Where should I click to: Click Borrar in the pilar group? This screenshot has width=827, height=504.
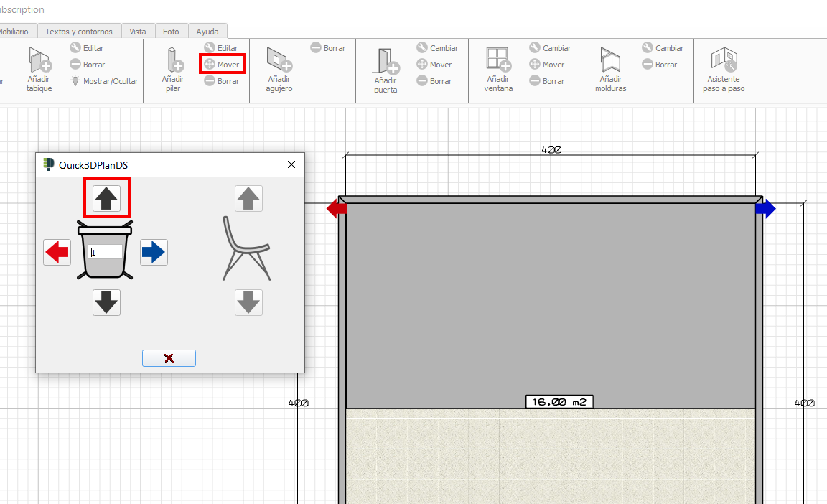pyautogui.click(x=222, y=81)
